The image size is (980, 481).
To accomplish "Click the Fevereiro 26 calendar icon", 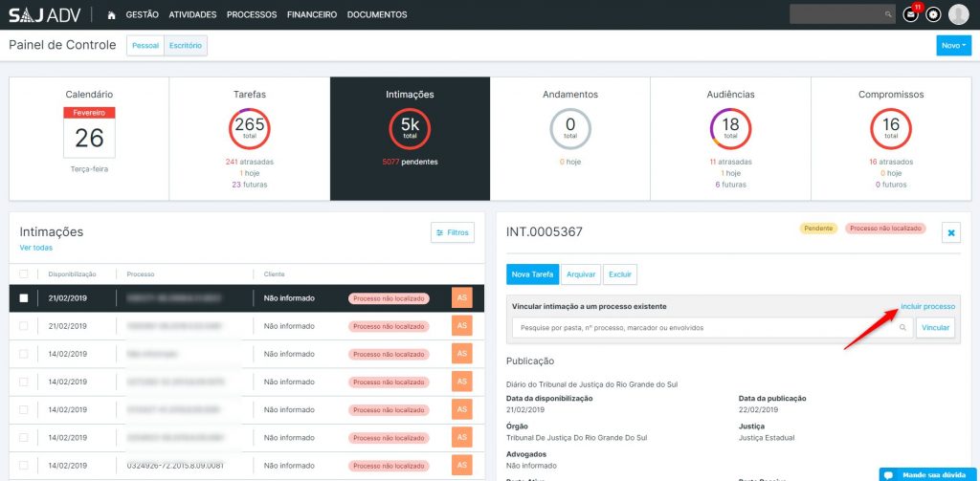I will pos(89,132).
